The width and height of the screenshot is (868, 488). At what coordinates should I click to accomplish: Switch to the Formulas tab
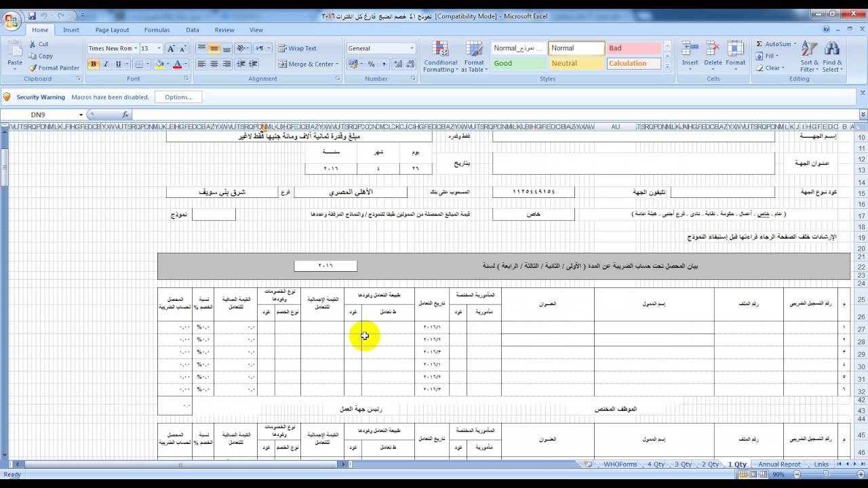click(x=157, y=30)
